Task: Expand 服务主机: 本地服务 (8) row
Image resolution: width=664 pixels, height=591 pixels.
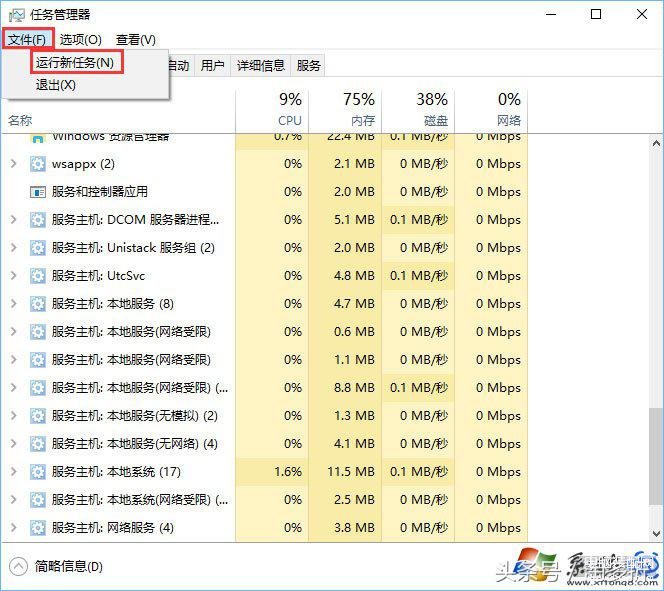Action: click(13, 304)
